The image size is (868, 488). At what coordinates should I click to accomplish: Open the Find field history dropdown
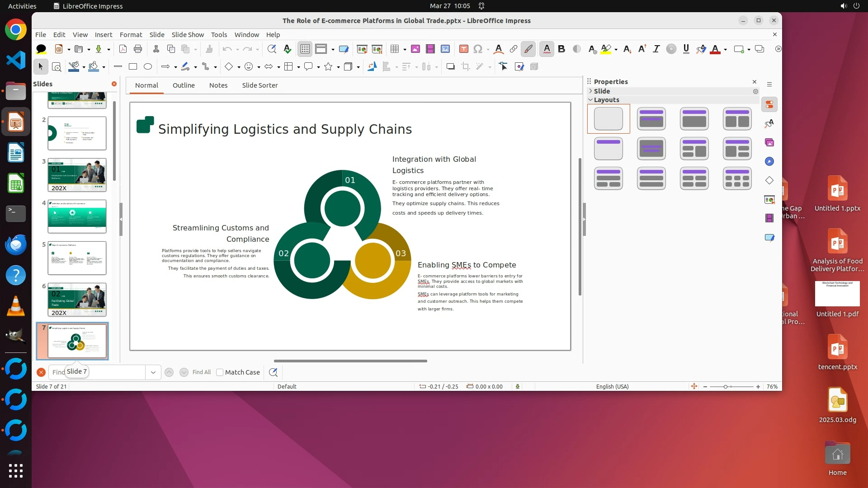coord(153,372)
